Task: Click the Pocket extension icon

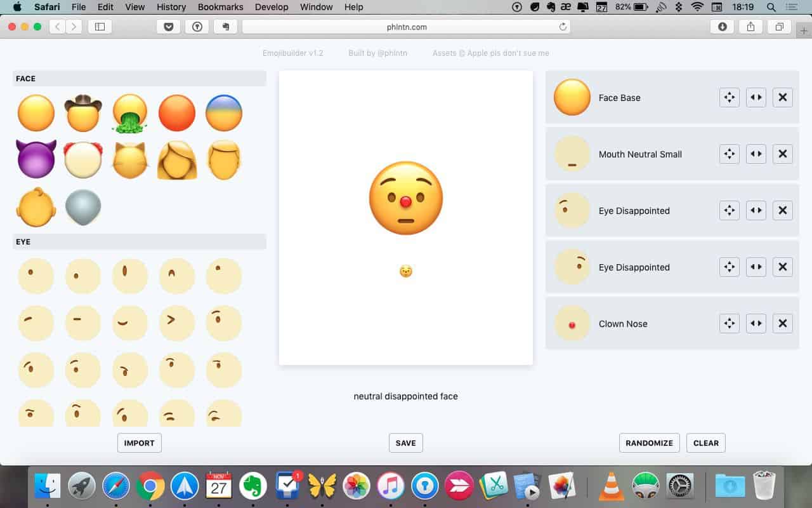Action: click(x=168, y=27)
